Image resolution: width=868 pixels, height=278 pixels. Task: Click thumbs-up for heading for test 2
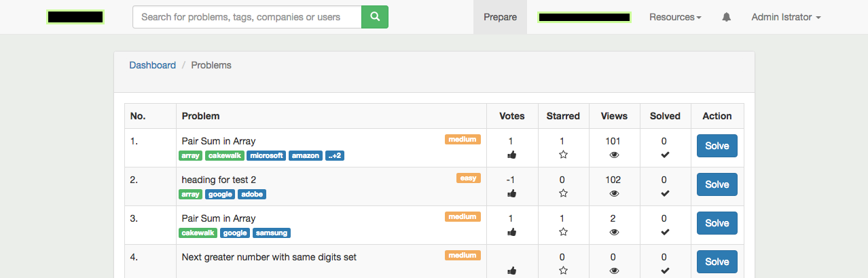click(x=512, y=193)
